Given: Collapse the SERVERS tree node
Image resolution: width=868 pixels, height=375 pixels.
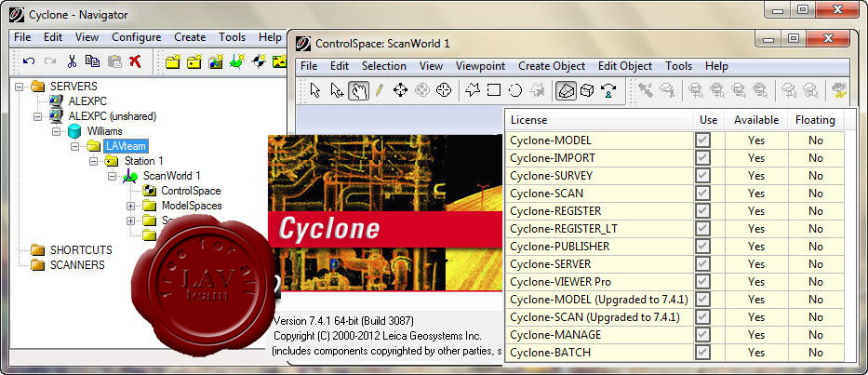Looking at the screenshot, I should point(20,87).
